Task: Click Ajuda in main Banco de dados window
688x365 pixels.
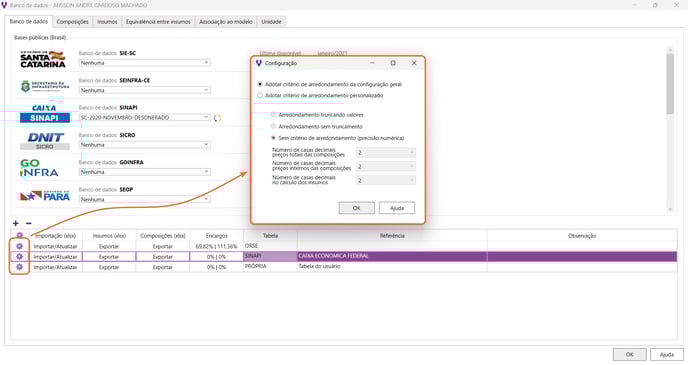Action: [666, 354]
